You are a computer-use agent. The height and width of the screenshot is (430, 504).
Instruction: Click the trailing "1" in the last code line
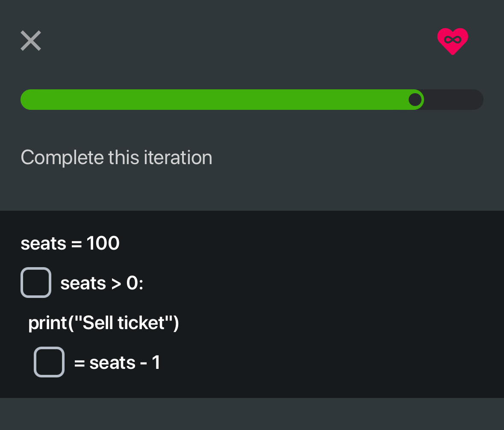tap(156, 362)
